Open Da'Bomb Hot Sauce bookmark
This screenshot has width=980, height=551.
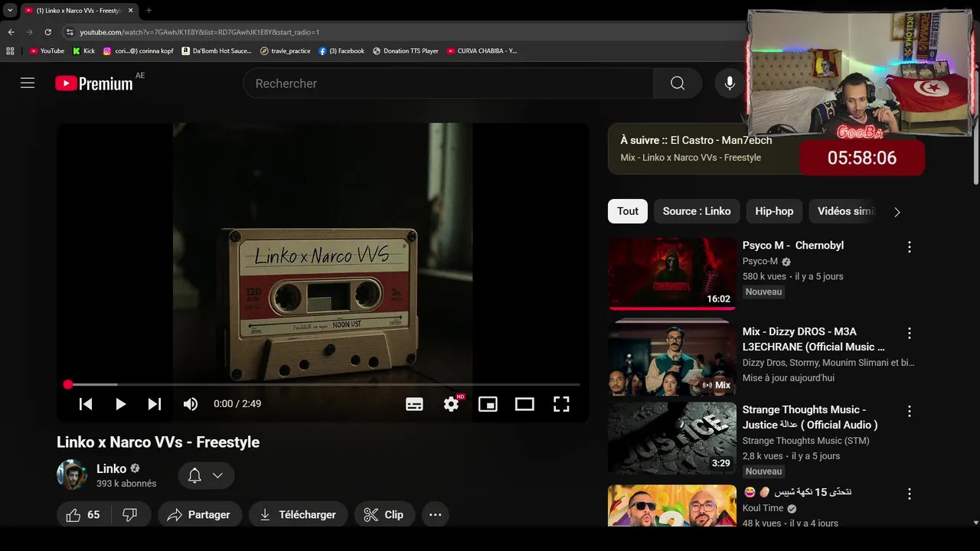(x=217, y=51)
